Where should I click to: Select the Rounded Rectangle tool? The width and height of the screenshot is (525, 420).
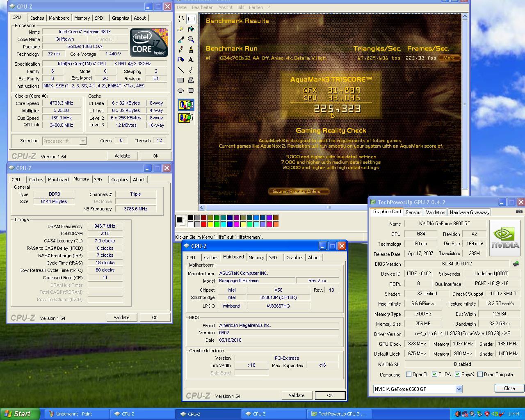click(191, 91)
